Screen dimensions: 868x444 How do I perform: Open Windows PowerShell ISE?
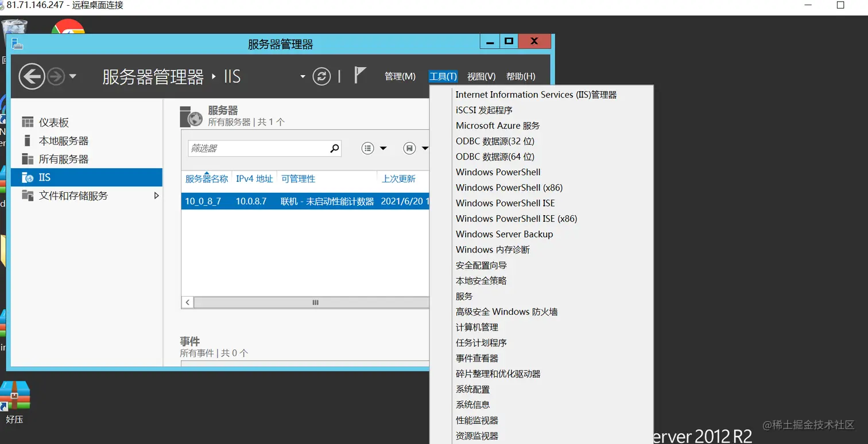click(541, 203)
